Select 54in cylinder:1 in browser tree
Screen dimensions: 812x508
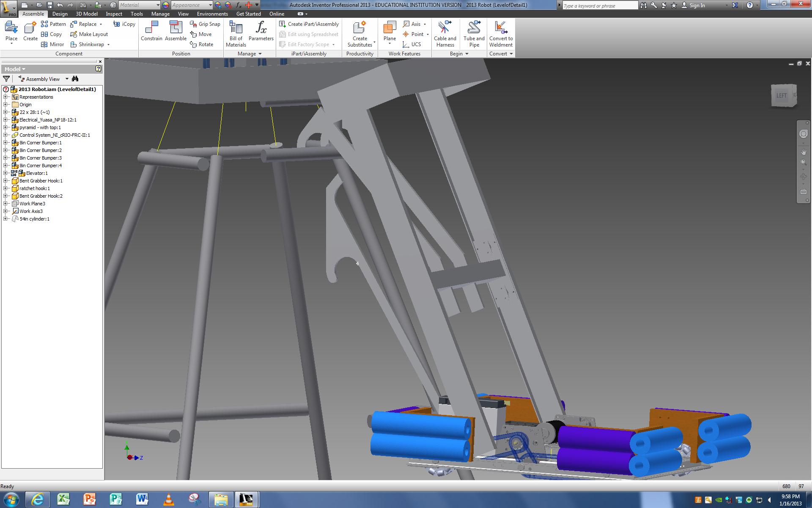click(34, 219)
